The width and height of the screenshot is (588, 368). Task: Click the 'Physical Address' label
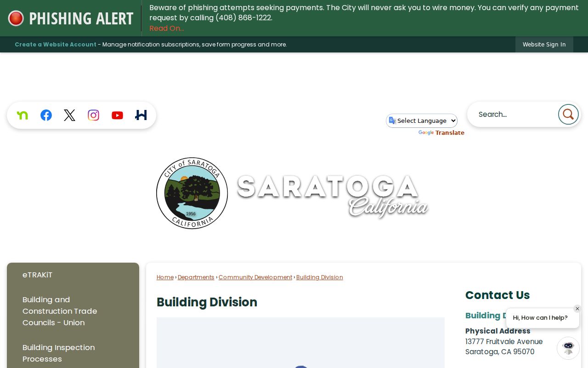(x=498, y=331)
